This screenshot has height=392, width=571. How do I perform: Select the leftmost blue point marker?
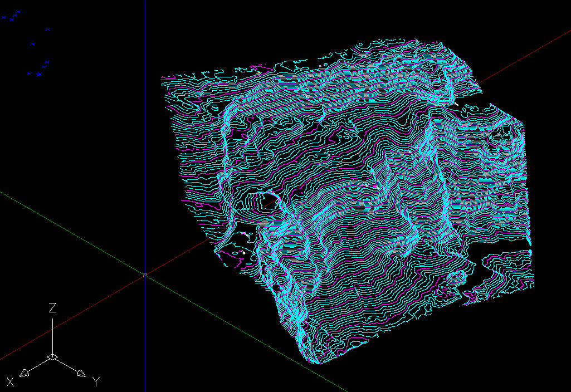click(x=3, y=18)
